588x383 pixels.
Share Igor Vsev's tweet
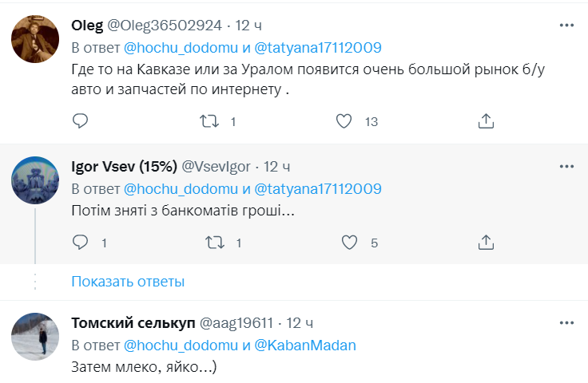(x=486, y=242)
